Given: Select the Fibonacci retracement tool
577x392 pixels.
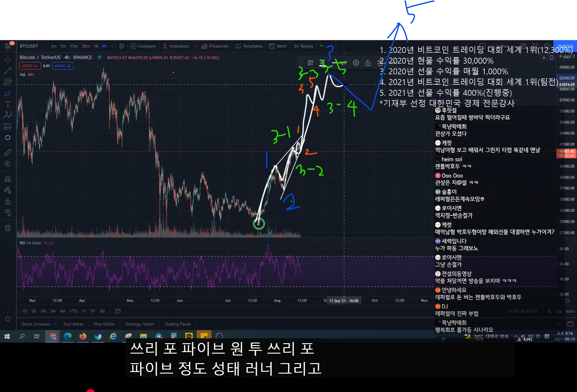Looking at the screenshot, I should (8, 82).
